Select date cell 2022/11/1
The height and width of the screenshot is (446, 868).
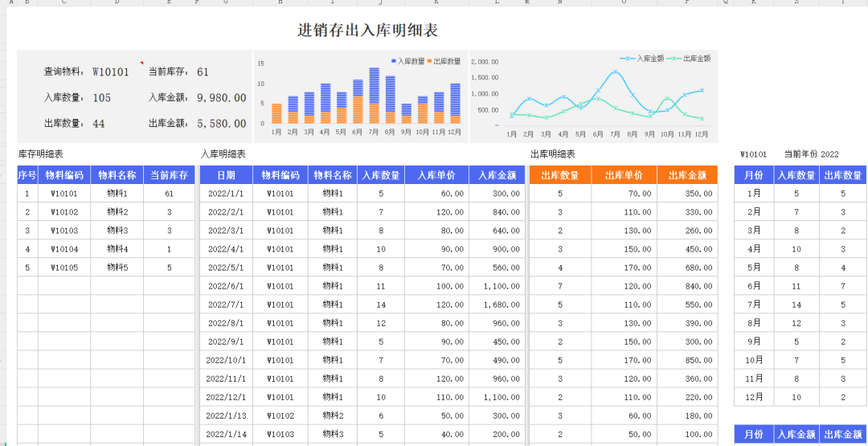click(226, 379)
